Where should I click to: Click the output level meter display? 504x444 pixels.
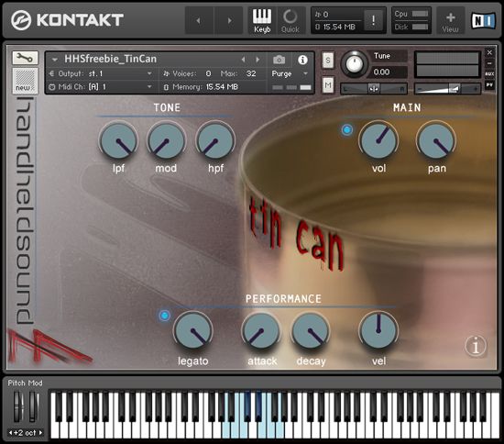coord(447,64)
